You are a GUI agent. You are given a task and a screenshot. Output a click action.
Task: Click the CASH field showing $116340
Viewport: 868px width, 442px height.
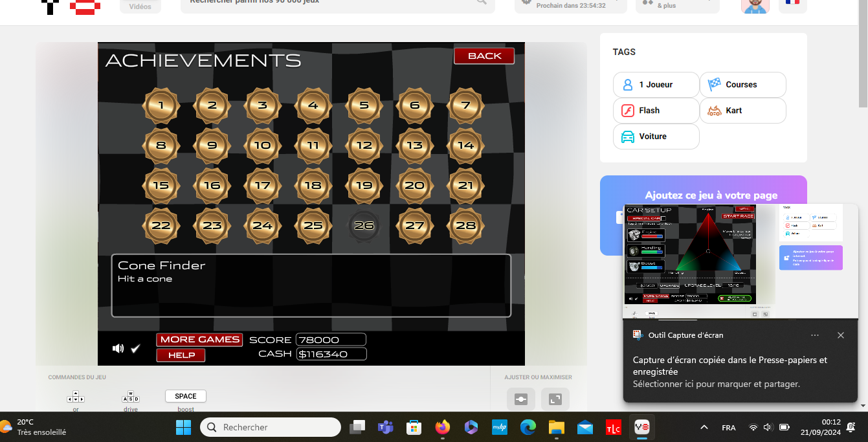point(331,354)
